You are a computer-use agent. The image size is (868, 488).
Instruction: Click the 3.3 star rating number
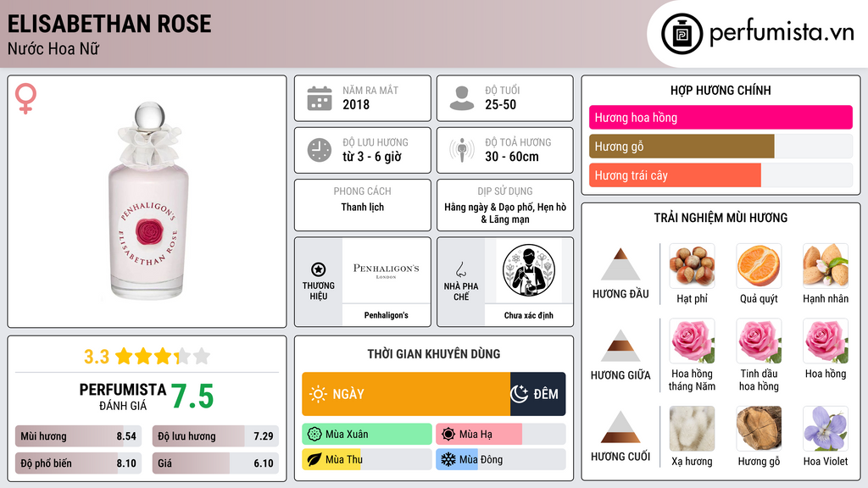[x=97, y=357]
